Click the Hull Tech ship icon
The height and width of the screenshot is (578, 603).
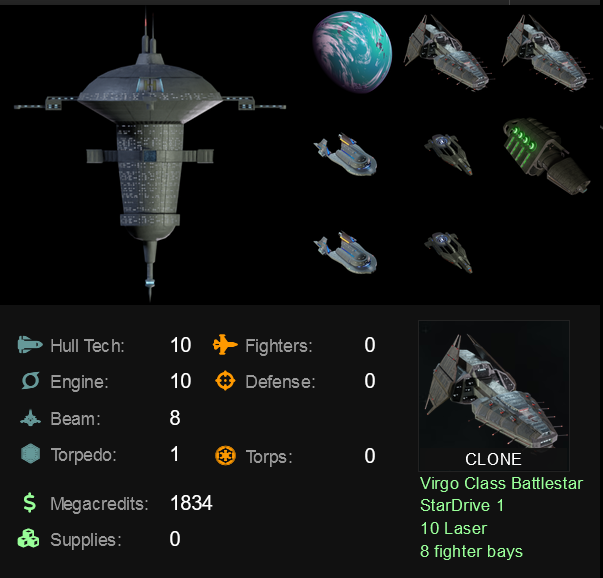[30, 345]
